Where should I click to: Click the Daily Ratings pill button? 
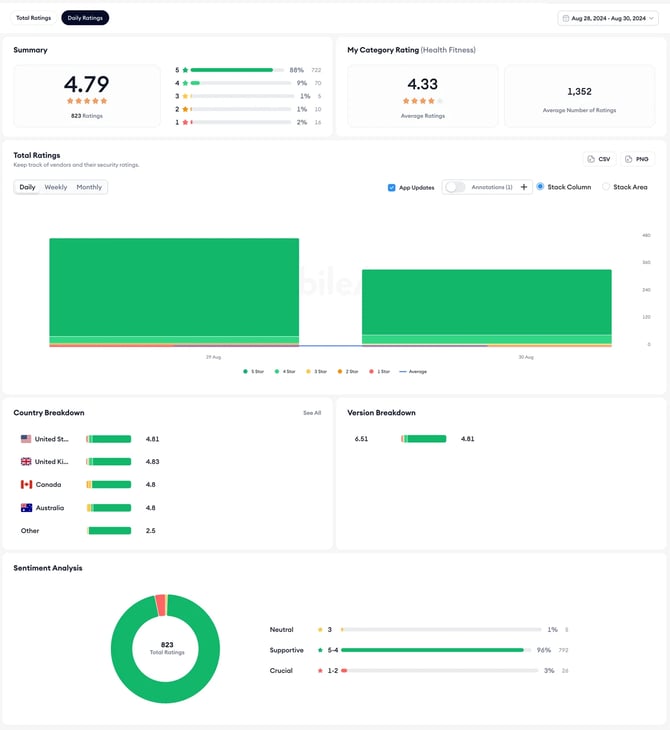[x=85, y=18]
